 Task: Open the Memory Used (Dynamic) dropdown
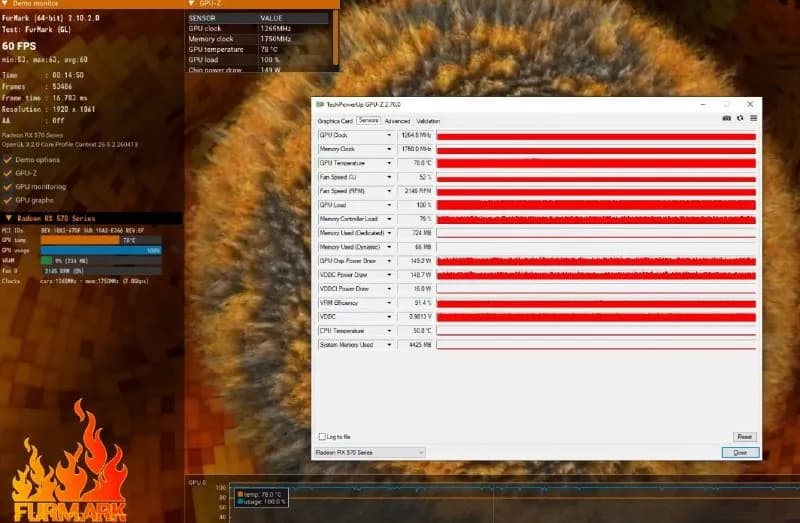[x=389, y=247]
